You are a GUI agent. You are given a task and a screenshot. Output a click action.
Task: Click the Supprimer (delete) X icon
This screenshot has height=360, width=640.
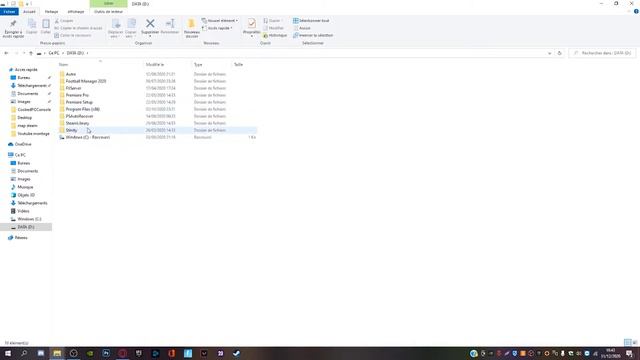150,24
